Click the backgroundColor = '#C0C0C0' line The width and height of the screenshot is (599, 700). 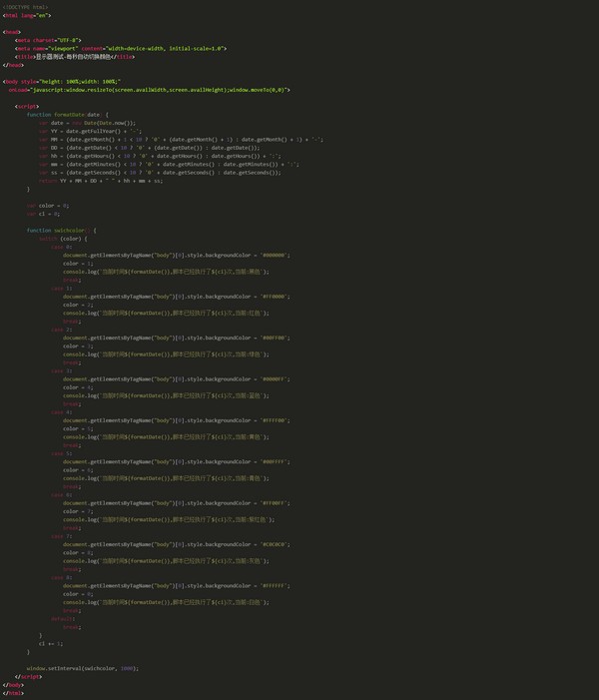177,544
